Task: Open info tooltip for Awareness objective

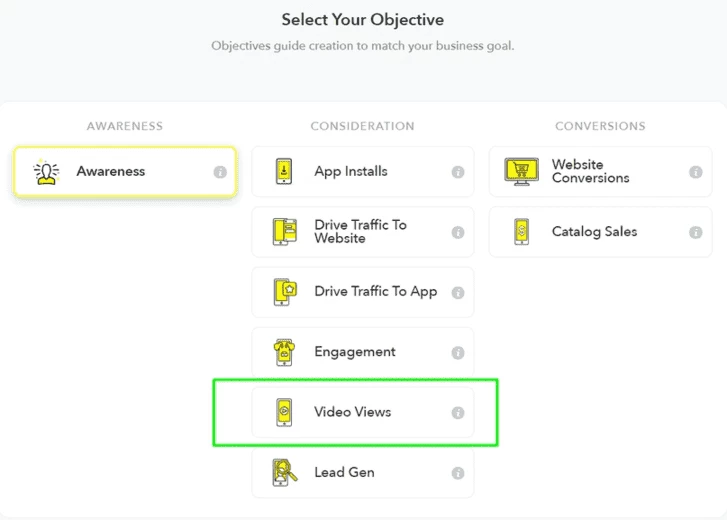Action: click(x=220, y=172)
